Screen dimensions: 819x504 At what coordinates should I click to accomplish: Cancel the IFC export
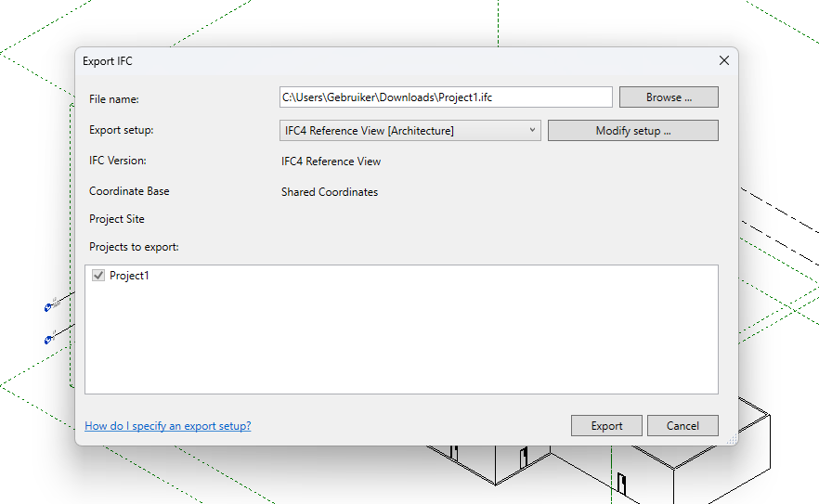point(682,426)
